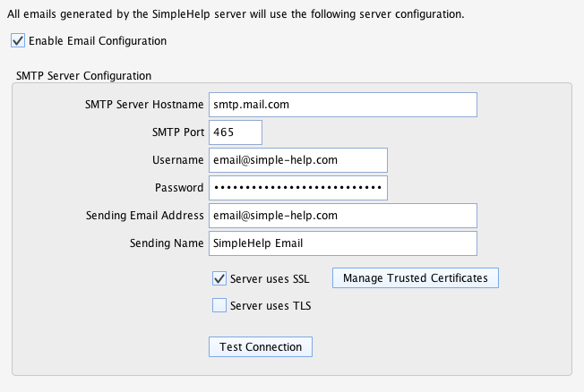Click the Password field

[298, 188]
